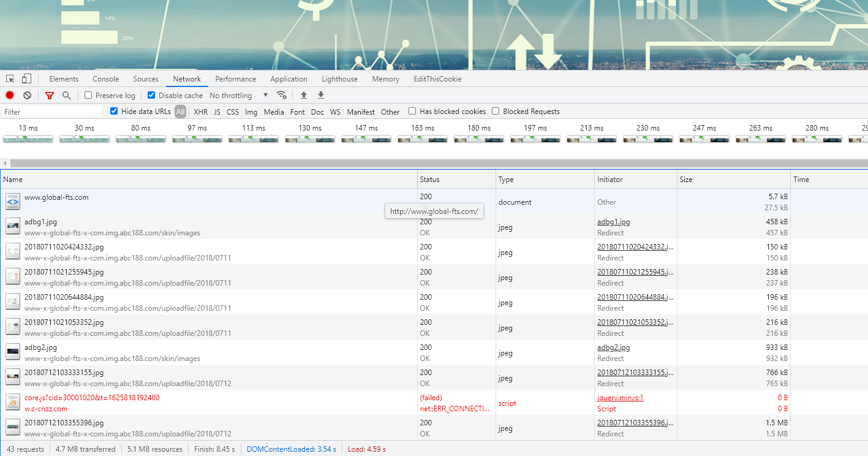Uncheck the Disable cache checkbox

pyautogui.click(x=151, y=96)
